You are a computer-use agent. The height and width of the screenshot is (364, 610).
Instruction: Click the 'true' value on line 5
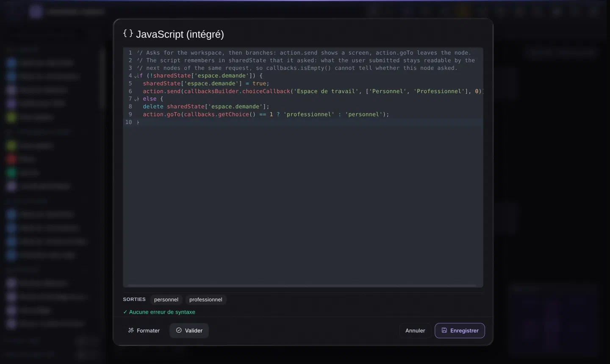pos(259,84)
